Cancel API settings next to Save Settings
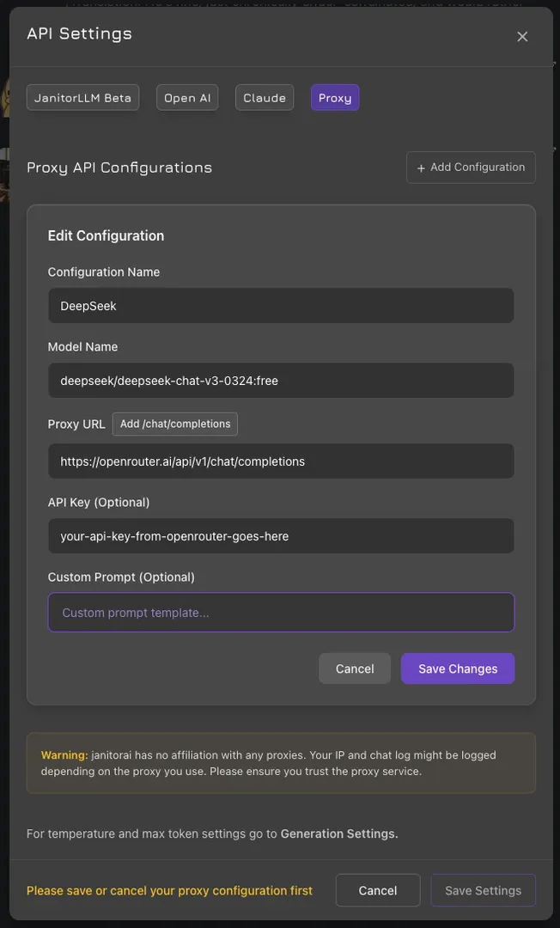Image resolution: width=560 pixels, height=928 pixels. 378,891
